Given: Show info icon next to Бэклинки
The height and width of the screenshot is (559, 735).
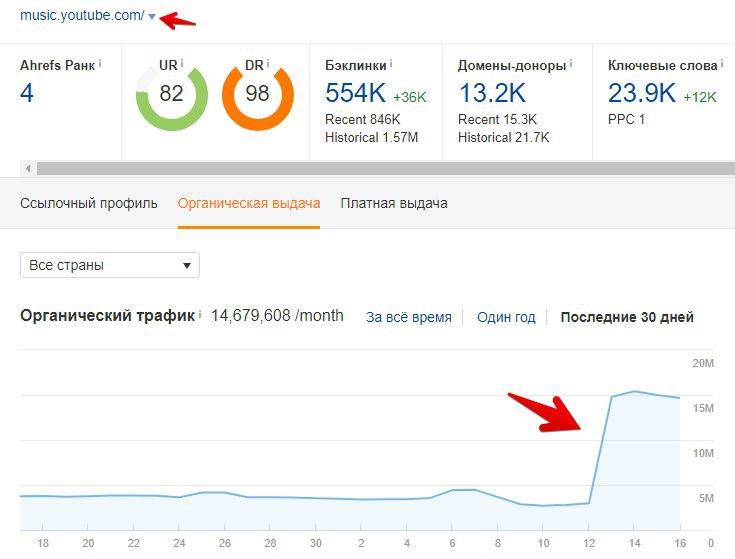Looking at the screenshot, I should coord(391,63).
